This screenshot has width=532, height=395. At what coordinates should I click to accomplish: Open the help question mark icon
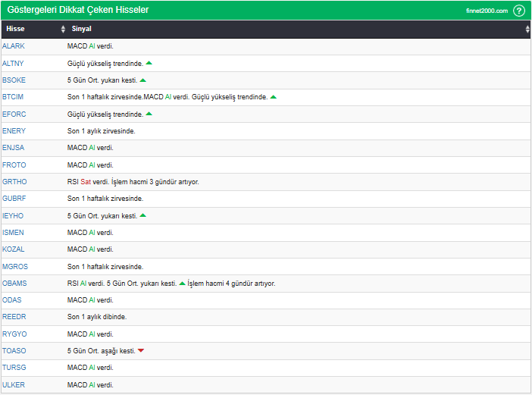[519, 11]
